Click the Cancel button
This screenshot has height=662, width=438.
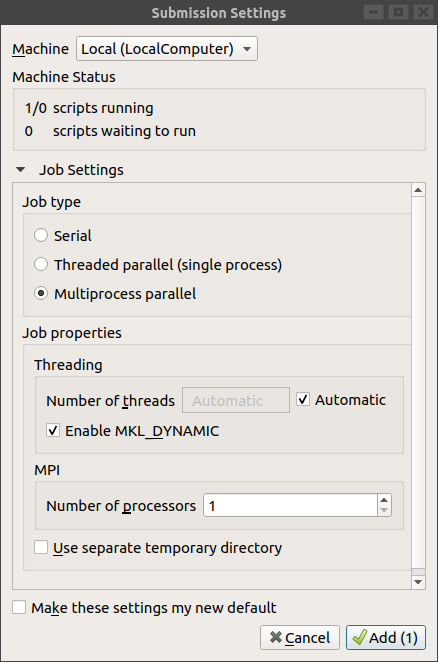pyautogui.click(x=300, y=638)
